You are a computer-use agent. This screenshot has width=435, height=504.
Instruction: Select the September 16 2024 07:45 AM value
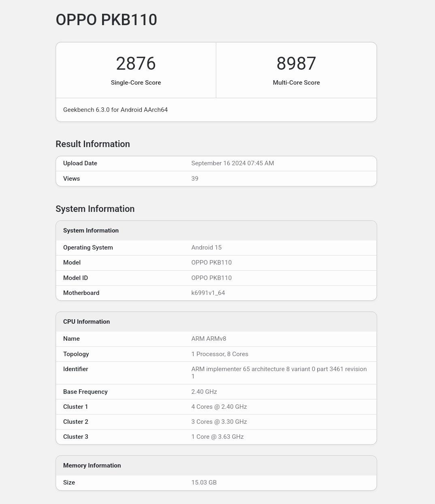[232, 163]
